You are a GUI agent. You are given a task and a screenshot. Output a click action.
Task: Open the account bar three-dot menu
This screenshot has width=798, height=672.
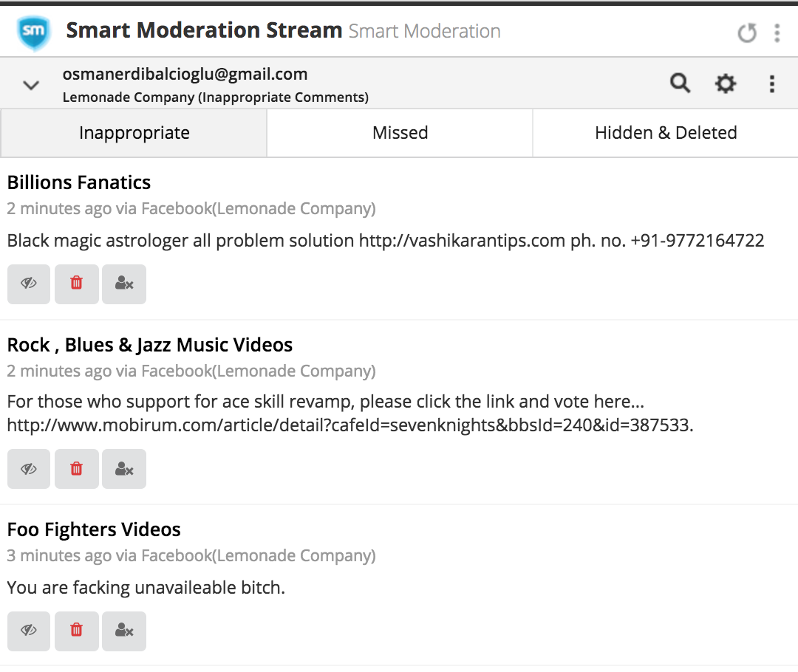point(772,84)
